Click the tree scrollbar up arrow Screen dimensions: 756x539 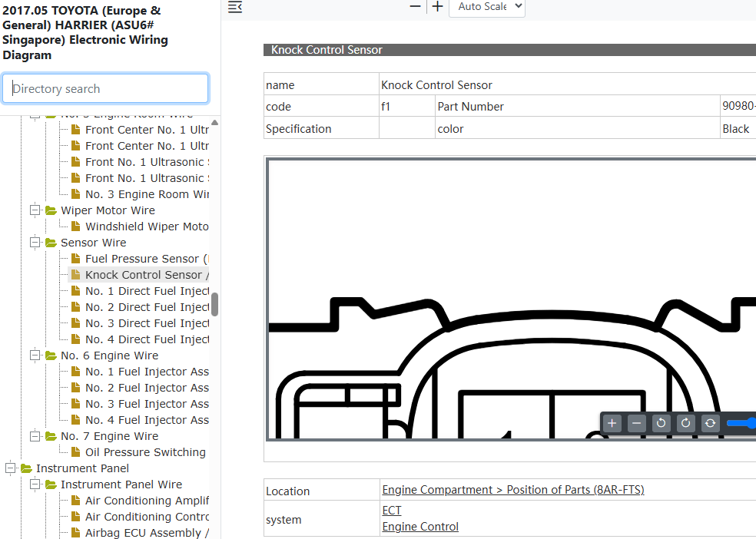coord(214,122)
